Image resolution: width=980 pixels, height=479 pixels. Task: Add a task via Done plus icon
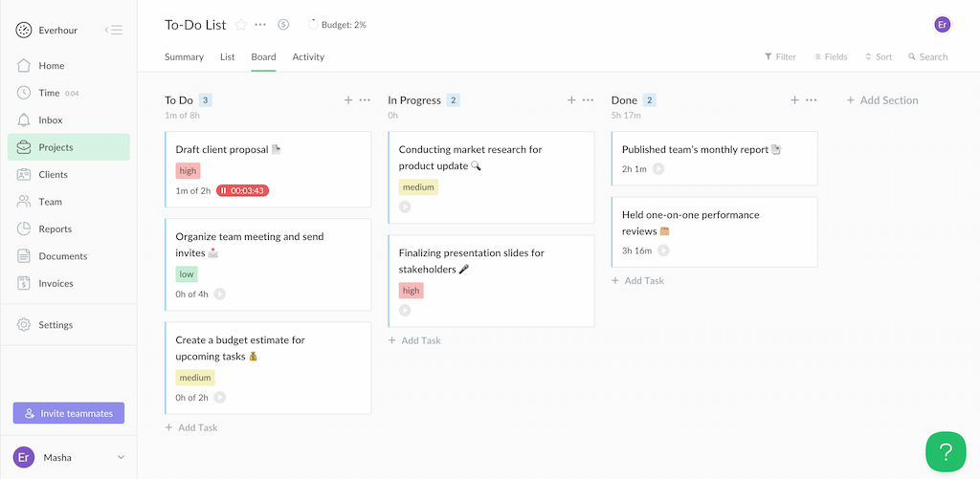coord(794,100)
